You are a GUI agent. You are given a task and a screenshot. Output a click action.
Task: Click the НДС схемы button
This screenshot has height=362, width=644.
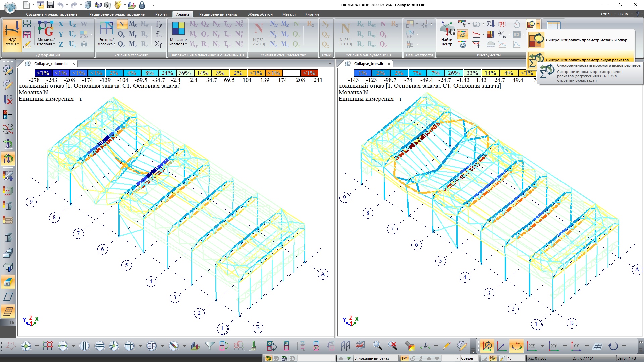point(12,35)
